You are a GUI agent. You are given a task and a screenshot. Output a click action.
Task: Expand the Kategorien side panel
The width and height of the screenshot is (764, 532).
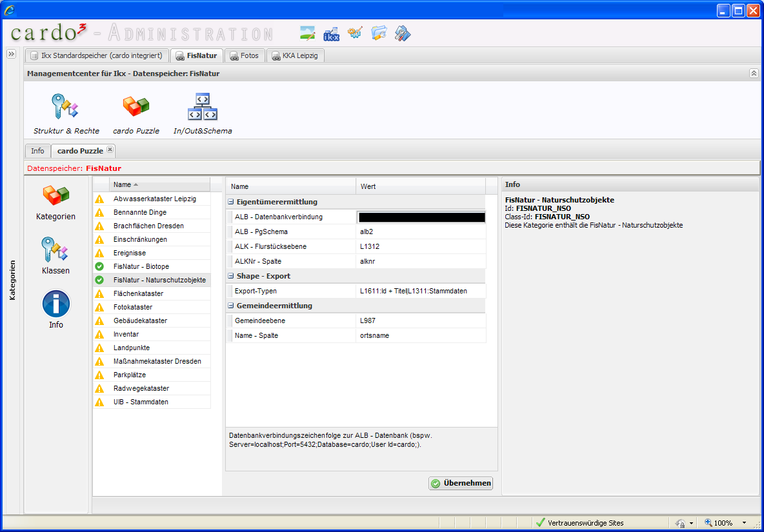pyautogui.click(x=11, y=54)
